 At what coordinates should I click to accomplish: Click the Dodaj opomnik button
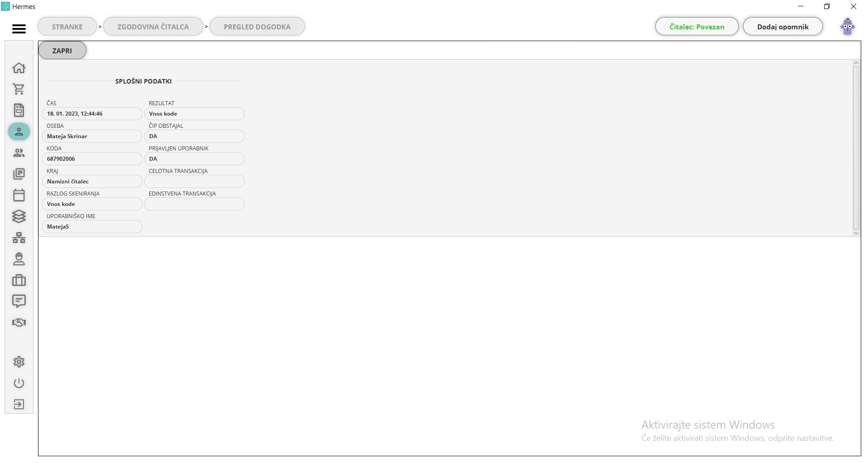click(x=783, y=27)
